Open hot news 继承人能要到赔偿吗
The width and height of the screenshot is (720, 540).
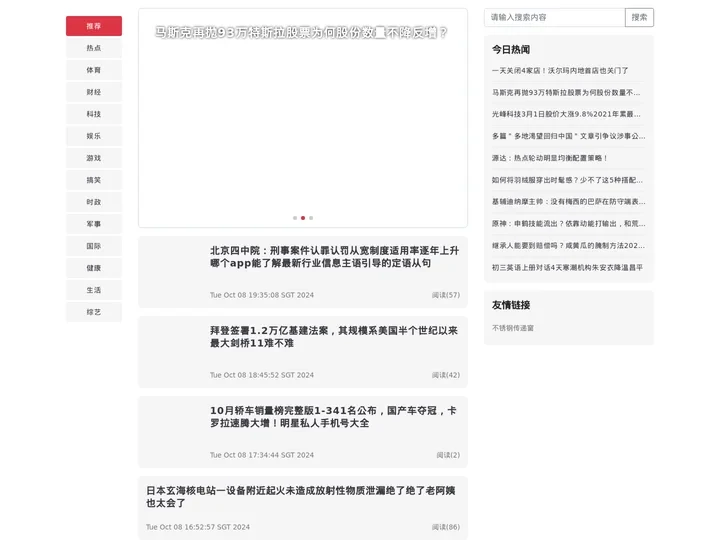pyautogui.click(x=568, y=246)
